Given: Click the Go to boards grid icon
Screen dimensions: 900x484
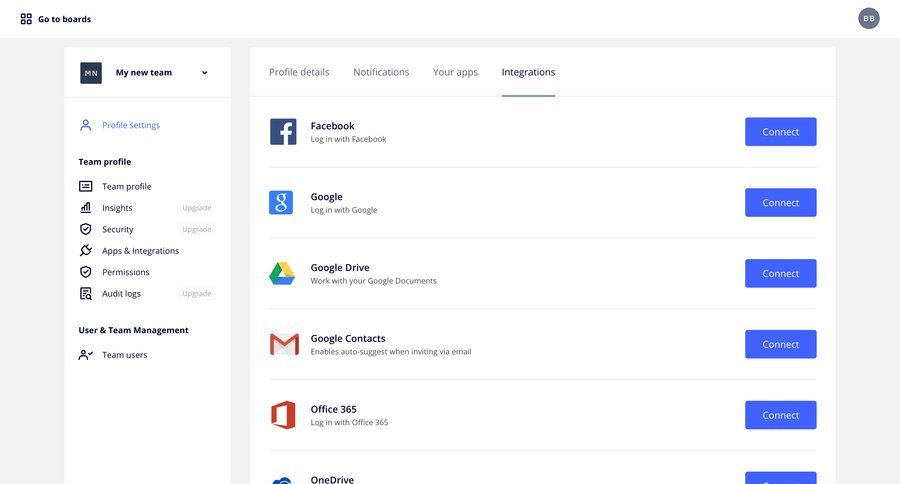Looking at the screenshot, I should click(26, 19).
